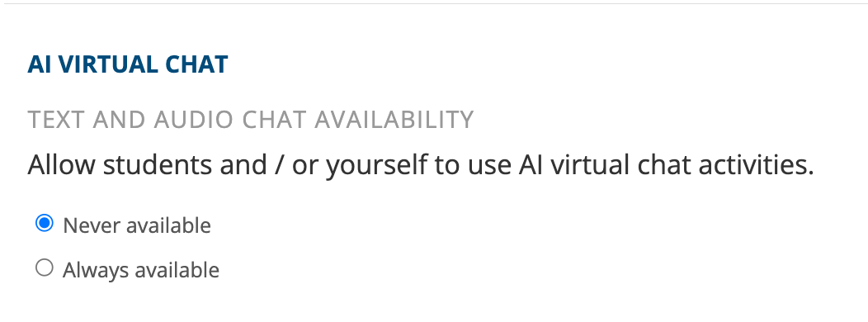Click the 'Never available' option label text
This screenshot has width=868, height=322.
click(x=137, y=225)
